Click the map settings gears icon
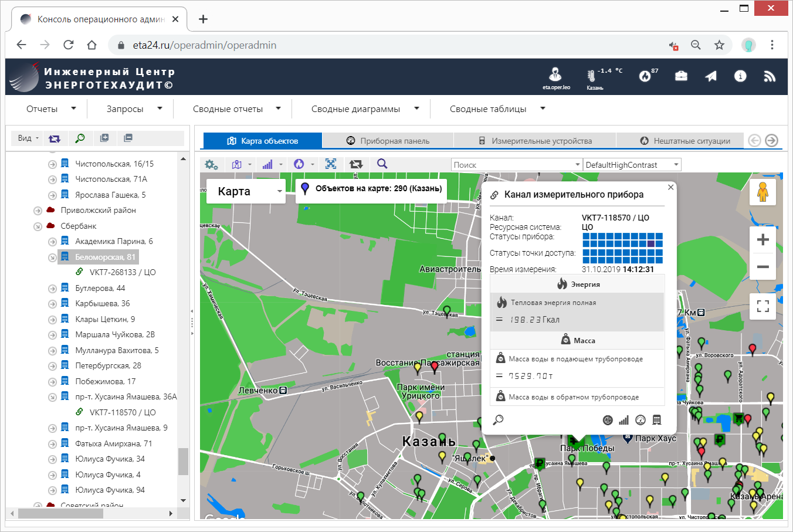Screen dimensions: 793x532 tap(211, 165)
